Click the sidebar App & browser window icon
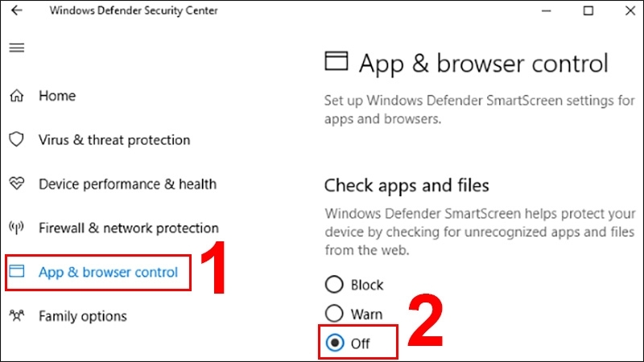The width and height of the screenshot is (644, 362). coord(17,273)
